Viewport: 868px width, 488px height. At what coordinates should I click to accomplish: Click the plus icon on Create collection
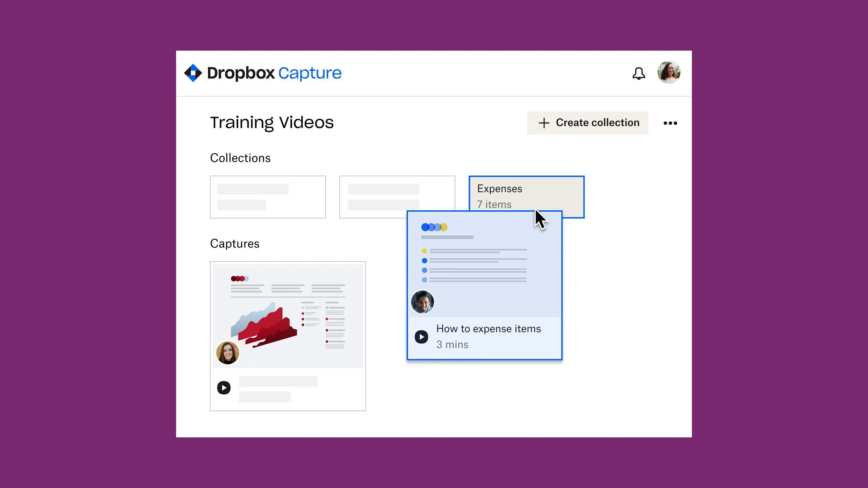544,123
